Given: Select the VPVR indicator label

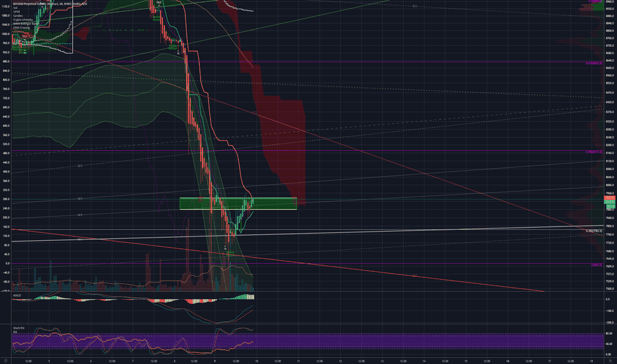Looking at the screenshot, I should coord(17,12).
